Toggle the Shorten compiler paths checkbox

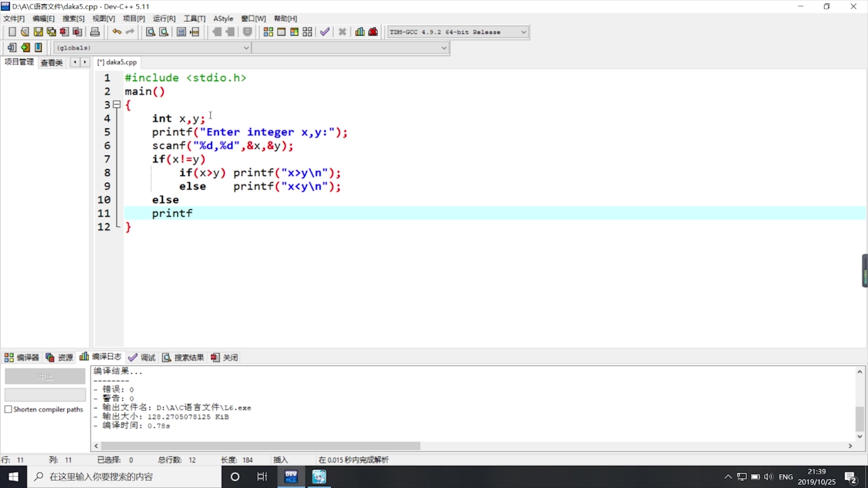click(x=8, y=409)
